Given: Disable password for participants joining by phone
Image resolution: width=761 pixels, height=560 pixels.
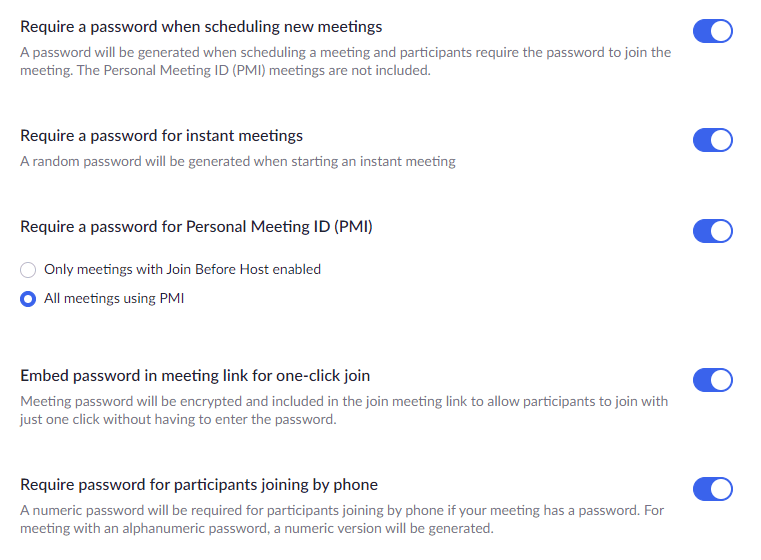Looking at the screenshot, I should [x=712, y=489].
